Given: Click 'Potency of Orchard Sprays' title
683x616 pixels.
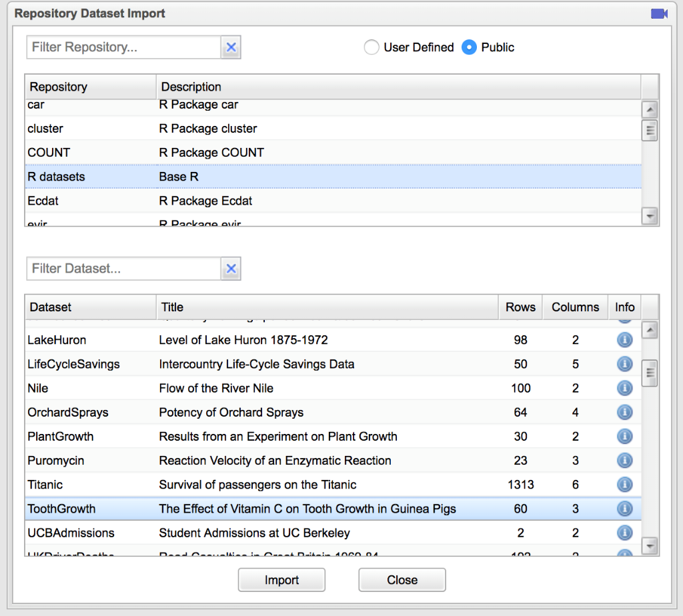Looking at the screenshot, I should (x=231, y=412).
